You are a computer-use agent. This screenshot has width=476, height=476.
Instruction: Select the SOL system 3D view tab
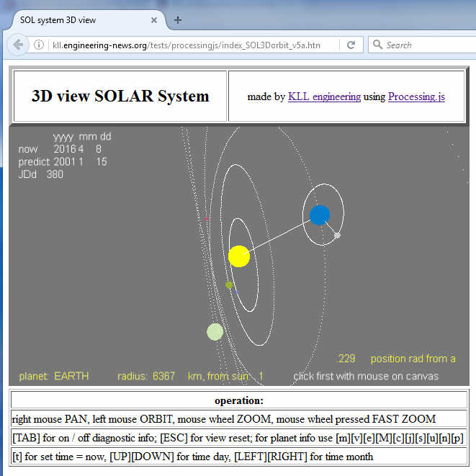click(79, 19)
